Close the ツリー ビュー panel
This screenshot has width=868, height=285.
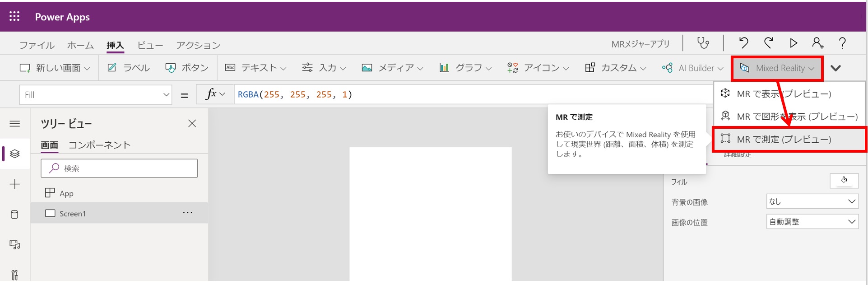pos(192,123)
